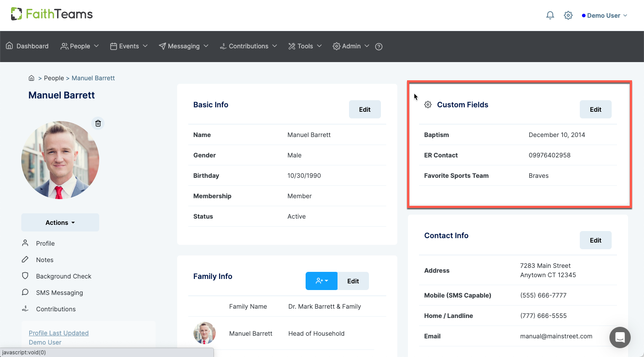This screenshot has height=357, width=644.
Task: Expand the People navigation dropdown
Action: (80, 46)
